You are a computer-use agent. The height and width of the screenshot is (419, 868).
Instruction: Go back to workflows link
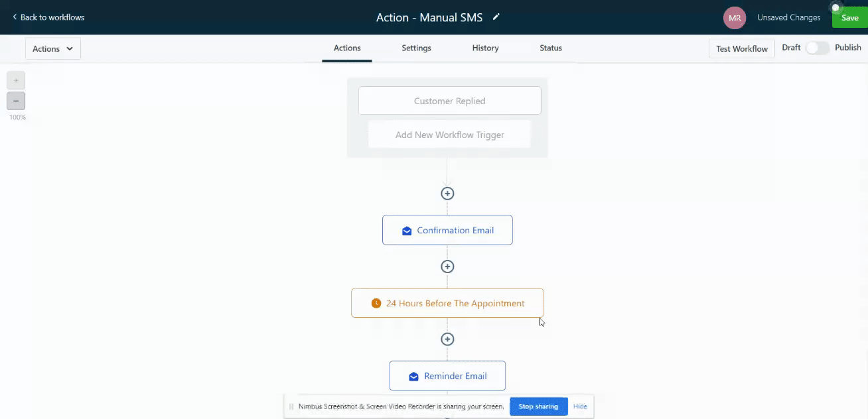point(48,17)
